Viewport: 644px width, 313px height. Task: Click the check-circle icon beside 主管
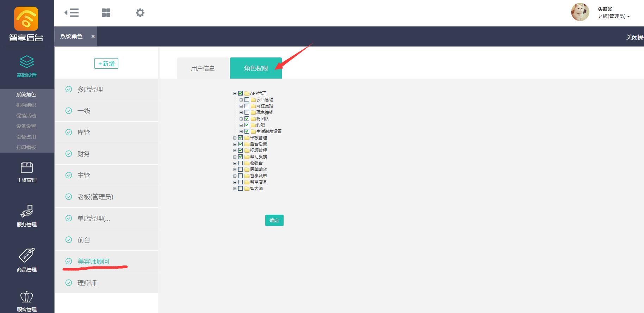(x=69, y=175)
